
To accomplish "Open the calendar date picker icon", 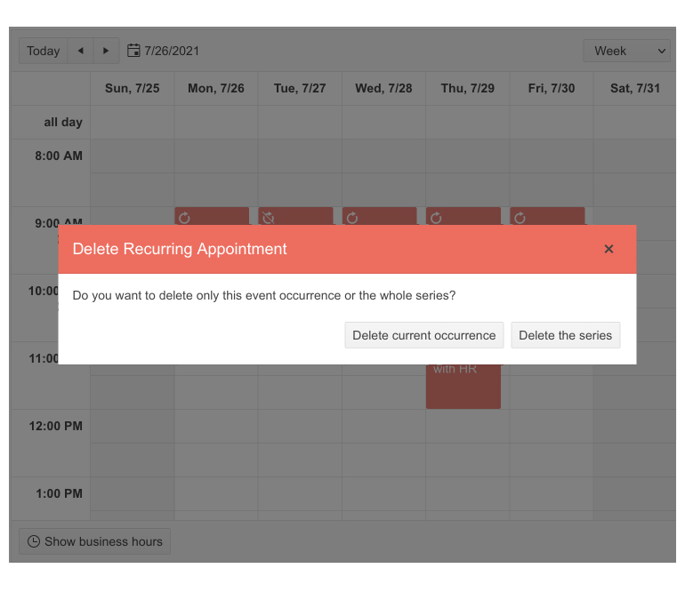I will pos(133,51).
